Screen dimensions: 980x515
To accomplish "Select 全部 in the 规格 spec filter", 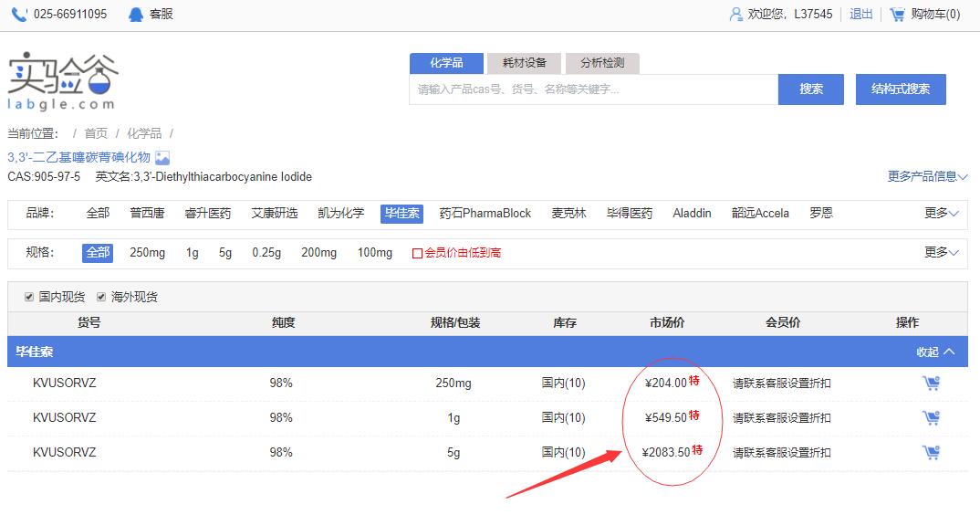I will coord(98,253).
